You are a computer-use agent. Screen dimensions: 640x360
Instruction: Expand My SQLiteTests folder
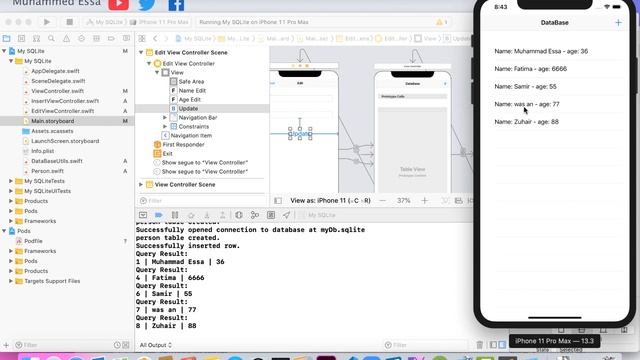(11, 181)
